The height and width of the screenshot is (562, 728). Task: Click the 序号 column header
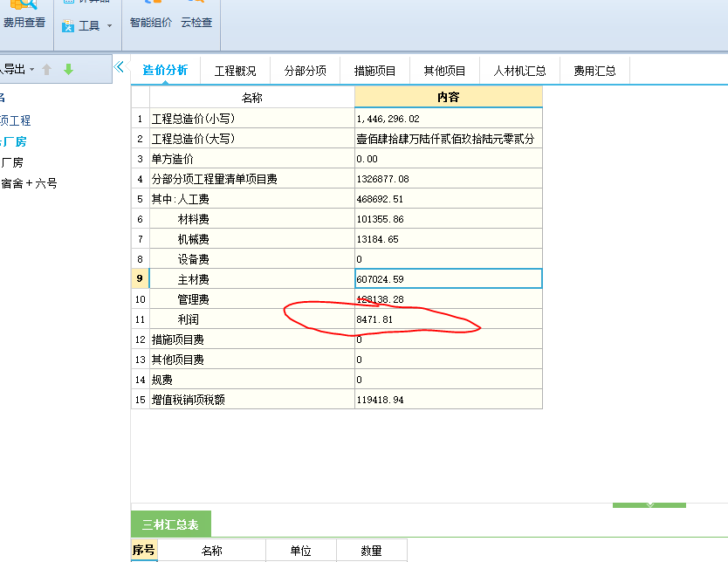[x=144, y=551]
